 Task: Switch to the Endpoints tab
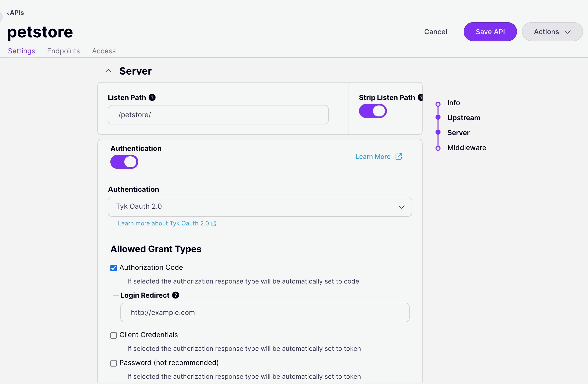tap(64, 51)
